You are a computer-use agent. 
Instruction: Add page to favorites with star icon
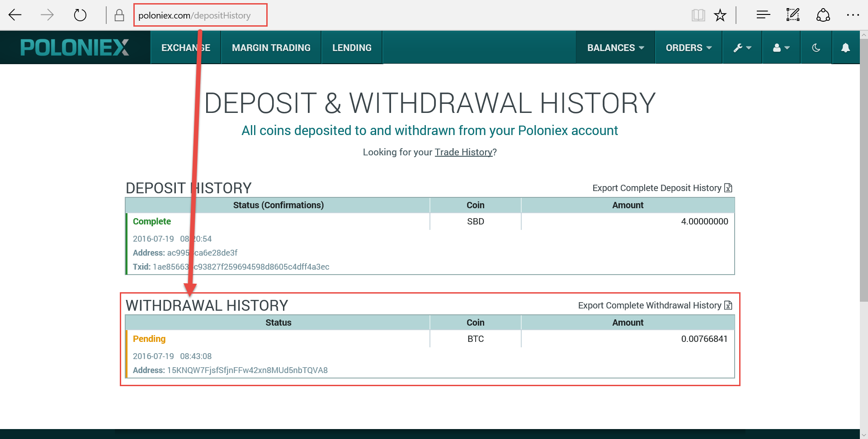720,15
